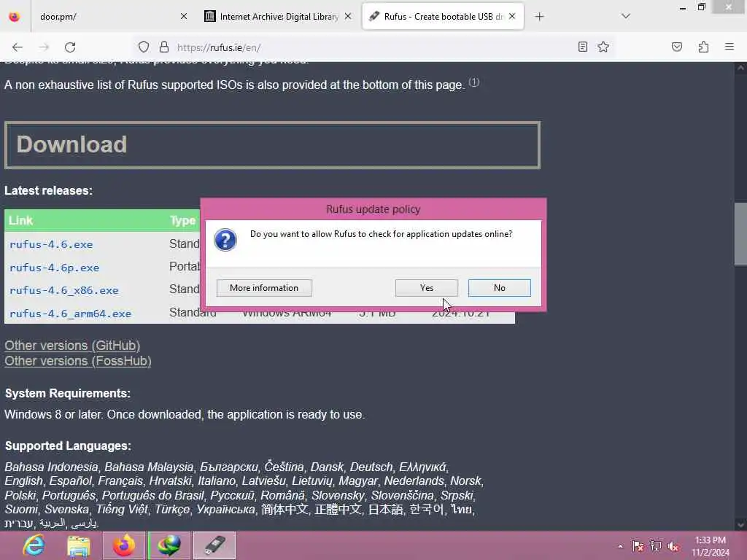The height and width of the screenshot is (560, 747).
Task: Click the footnote (1) reference
Action: click(473, 82)
